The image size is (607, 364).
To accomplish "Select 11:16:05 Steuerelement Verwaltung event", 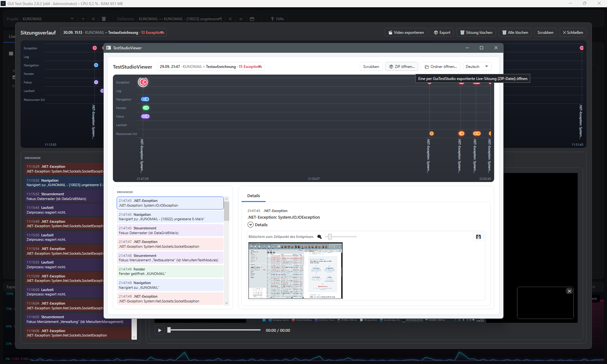I will [x=78, y=319].
